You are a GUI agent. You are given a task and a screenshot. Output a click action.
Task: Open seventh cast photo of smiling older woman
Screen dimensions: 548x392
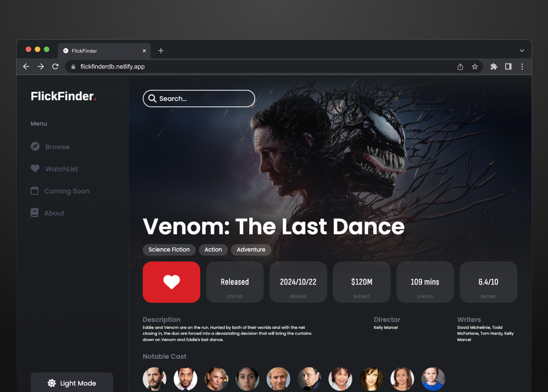click(x=340, y=379)
